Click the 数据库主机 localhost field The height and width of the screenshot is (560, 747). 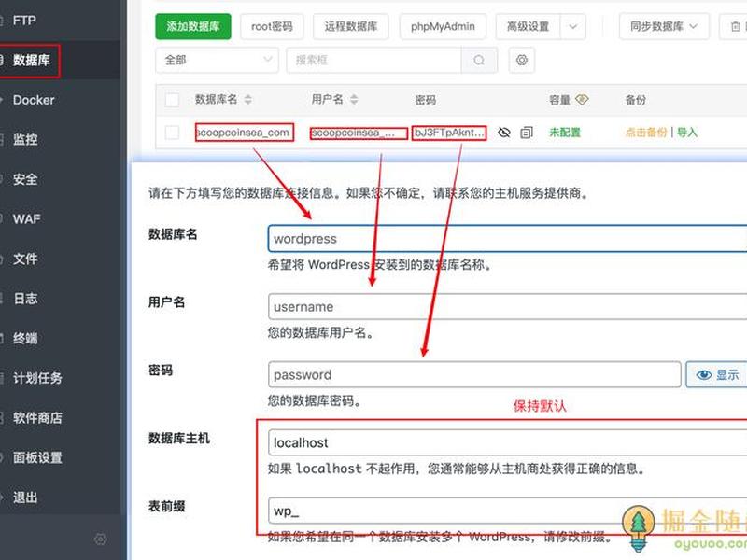pos(507,442)
